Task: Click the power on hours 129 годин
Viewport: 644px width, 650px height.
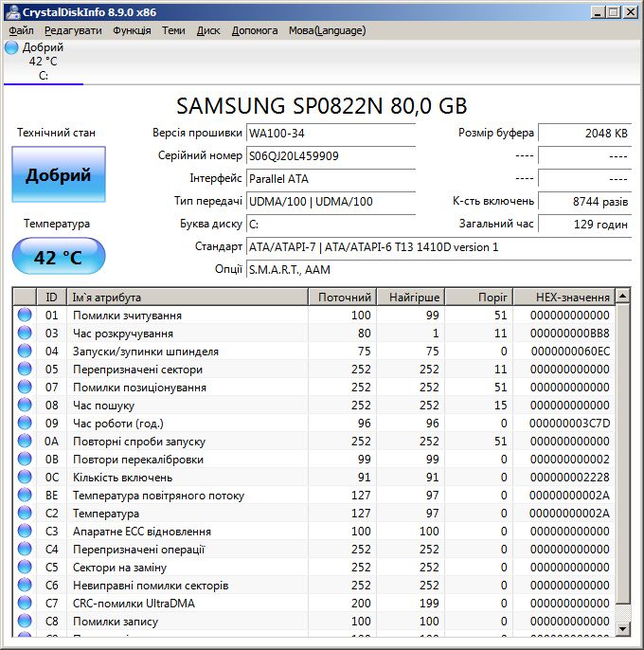Action: tap(584, 225)
